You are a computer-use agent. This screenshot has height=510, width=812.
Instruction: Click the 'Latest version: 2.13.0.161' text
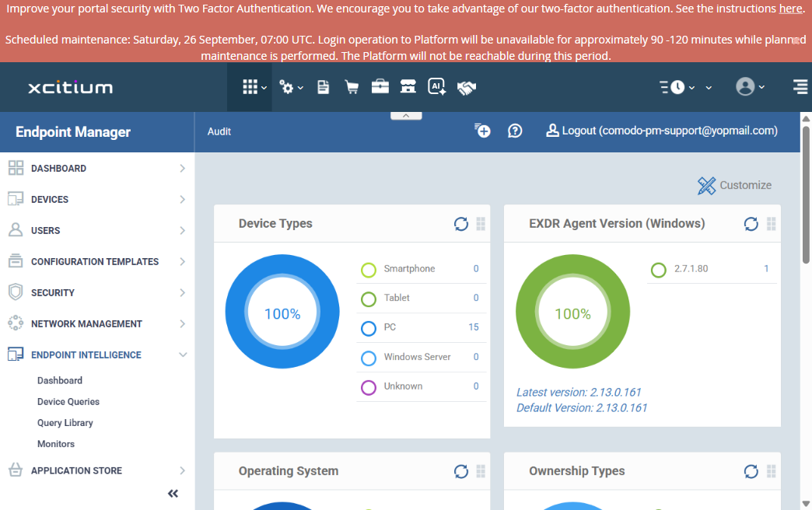[579, 393]
